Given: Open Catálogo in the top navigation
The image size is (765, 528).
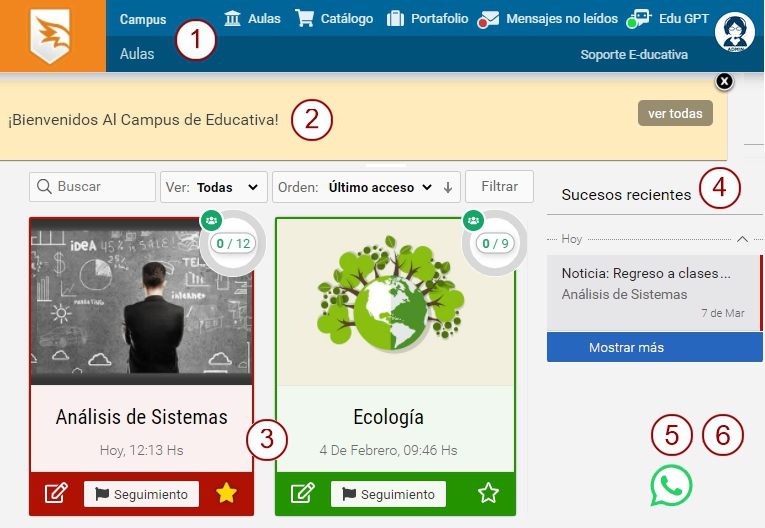Looking at the screenshot, I should coord(335,19).
